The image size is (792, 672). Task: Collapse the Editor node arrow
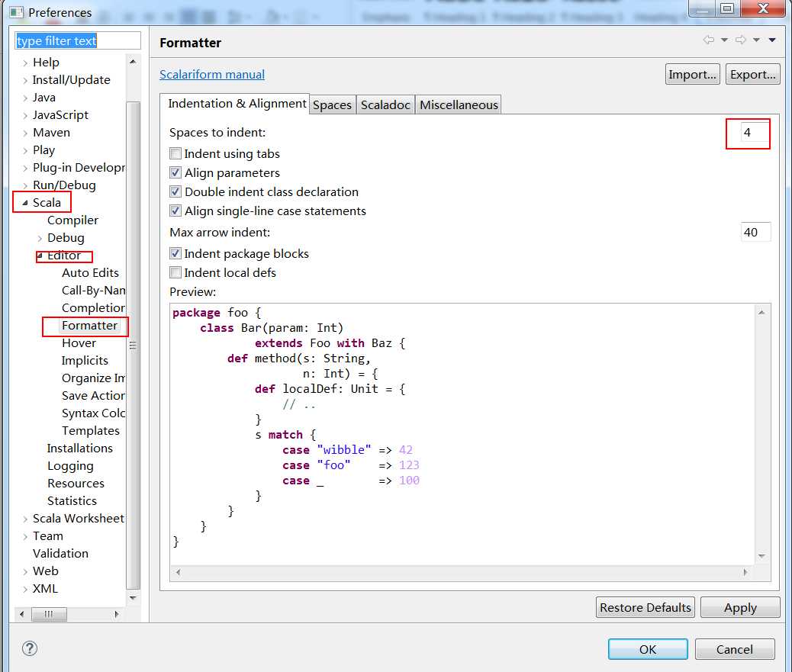click(40, 256)
